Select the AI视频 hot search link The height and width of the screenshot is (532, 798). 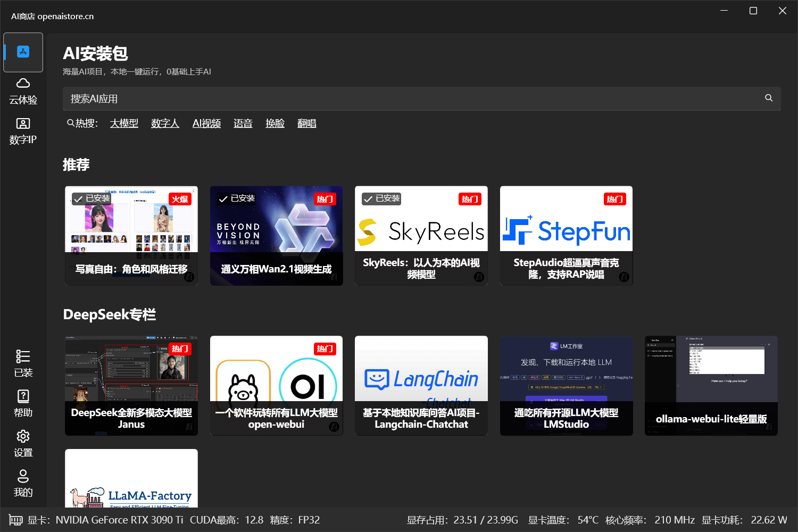tap(206, 123)
